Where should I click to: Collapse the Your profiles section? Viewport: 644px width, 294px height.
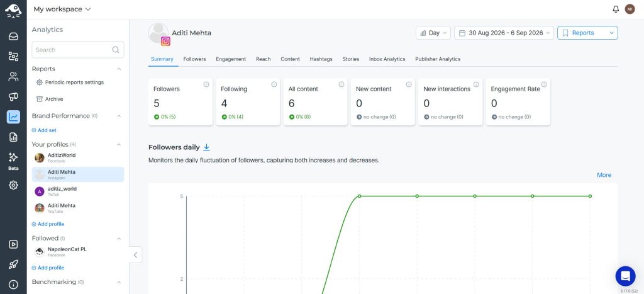pyautogui.click(x=119, y=145)
